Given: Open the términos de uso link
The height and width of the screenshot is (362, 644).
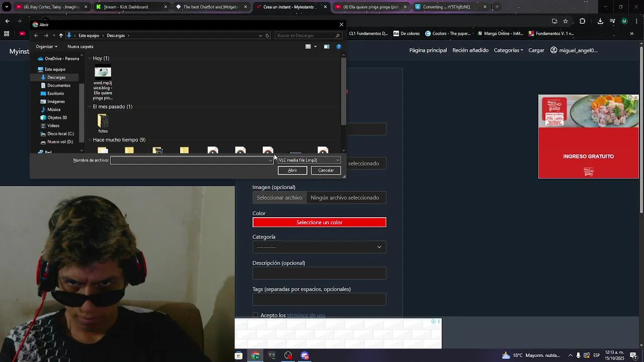Looking at the screenshot, I should click(x=306, y=315).
